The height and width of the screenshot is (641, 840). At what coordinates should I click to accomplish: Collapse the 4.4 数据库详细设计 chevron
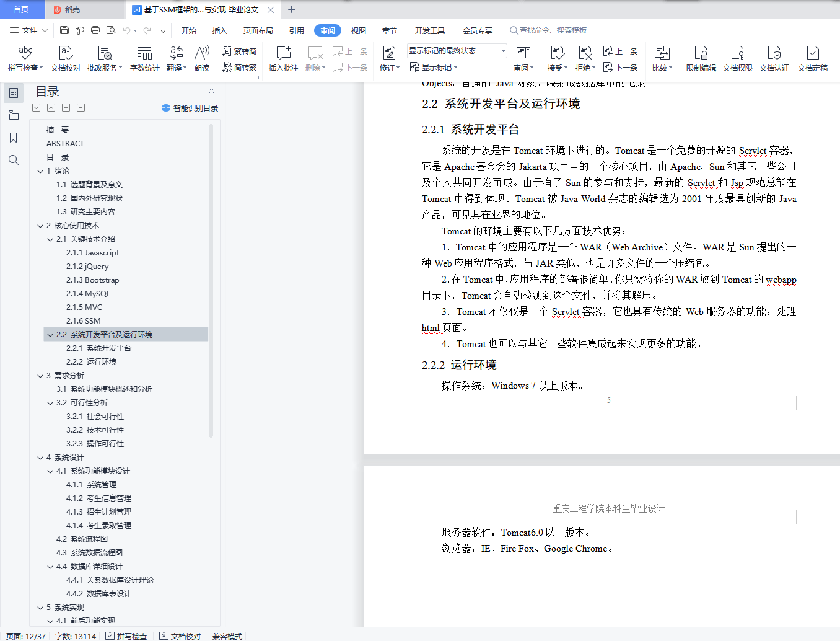(50, 567)
